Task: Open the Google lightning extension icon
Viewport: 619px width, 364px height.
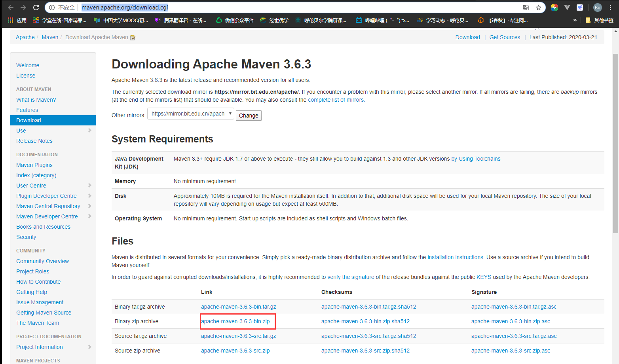Action: click(x=554, y=7)
